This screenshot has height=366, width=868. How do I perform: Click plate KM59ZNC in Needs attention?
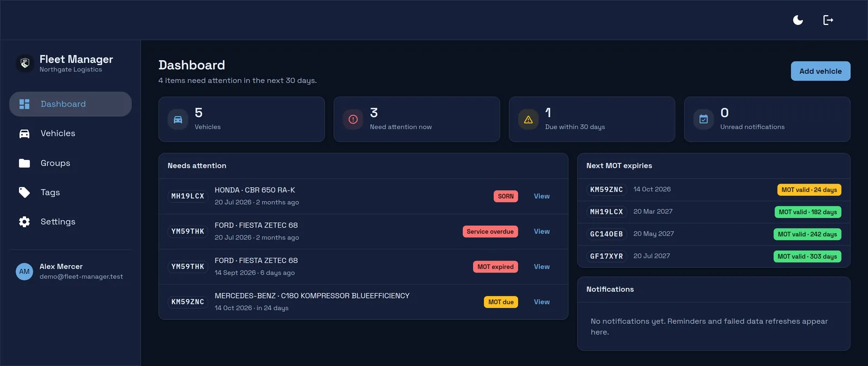pos(188,302)
